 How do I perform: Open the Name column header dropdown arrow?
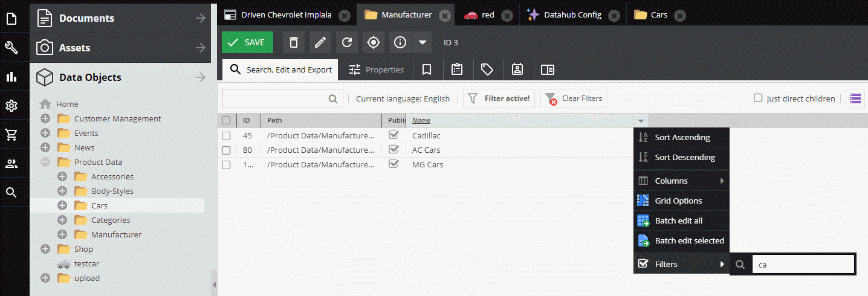tap(641, 120)
